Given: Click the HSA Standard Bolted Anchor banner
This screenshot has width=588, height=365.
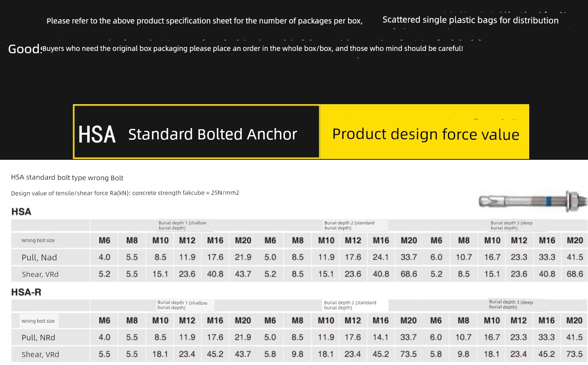Looking at the screenshot, I should (x=196, y=132).
